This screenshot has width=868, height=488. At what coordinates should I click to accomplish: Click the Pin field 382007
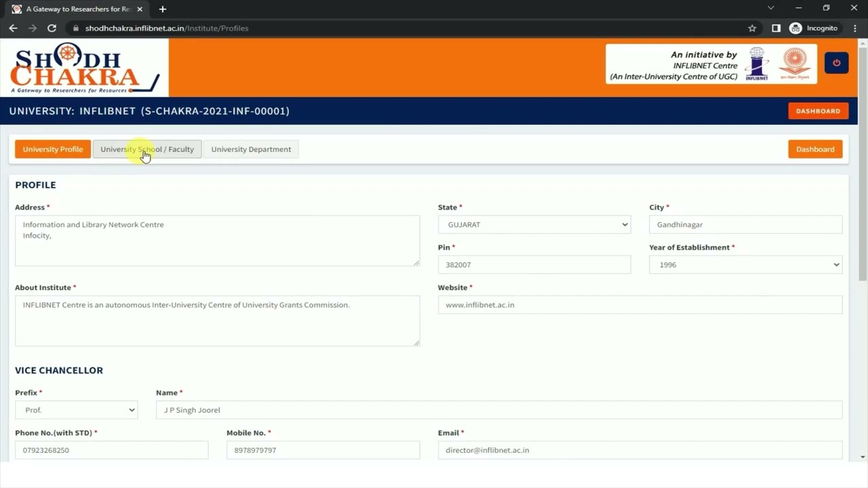(534, 265)
